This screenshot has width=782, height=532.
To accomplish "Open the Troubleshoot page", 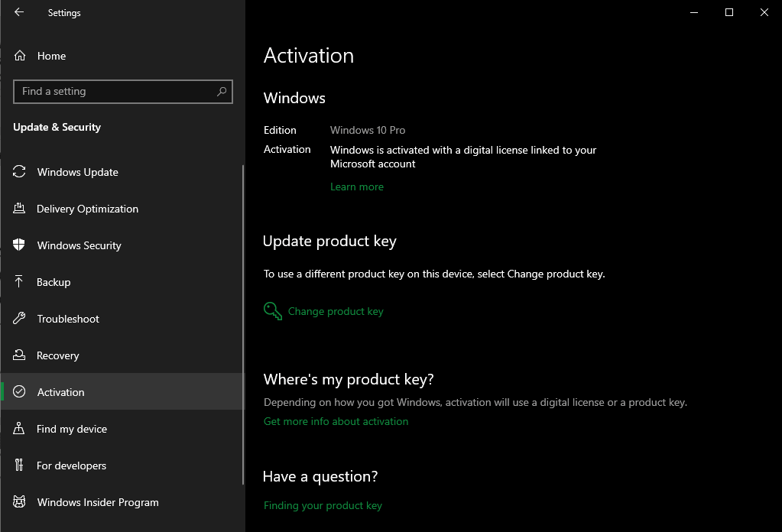I will [x=122, y=319].
